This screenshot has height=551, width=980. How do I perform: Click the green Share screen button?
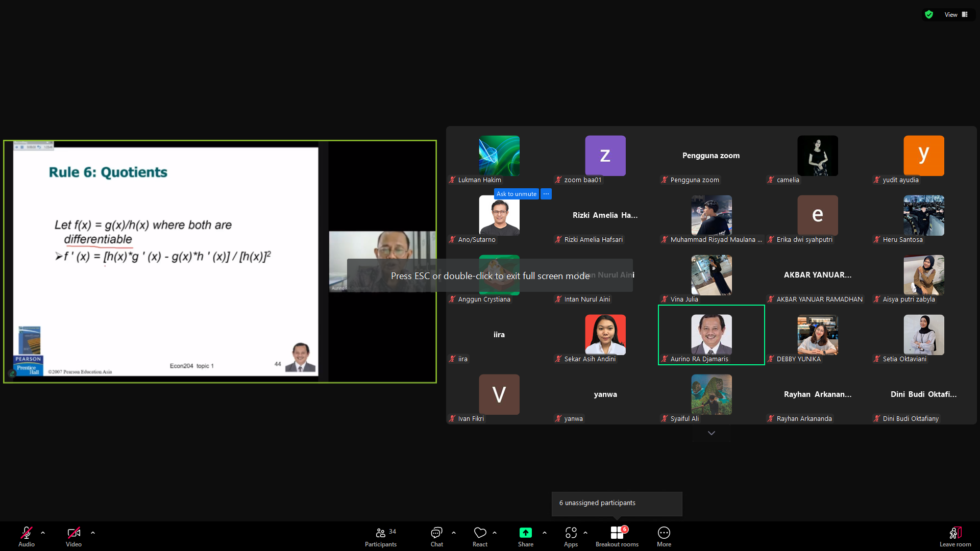pyautogui.click(x=525, y=536)
